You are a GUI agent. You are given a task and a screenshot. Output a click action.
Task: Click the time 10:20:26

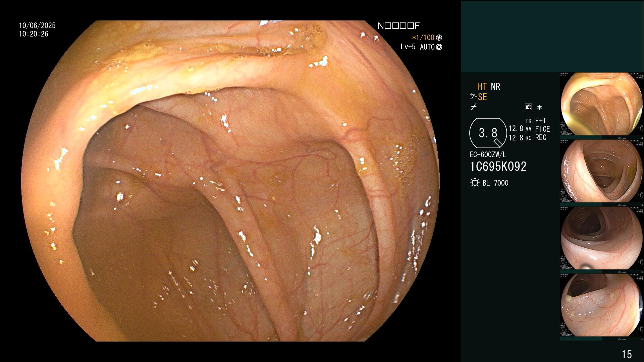pyautogui.click(x=34, y=34)
